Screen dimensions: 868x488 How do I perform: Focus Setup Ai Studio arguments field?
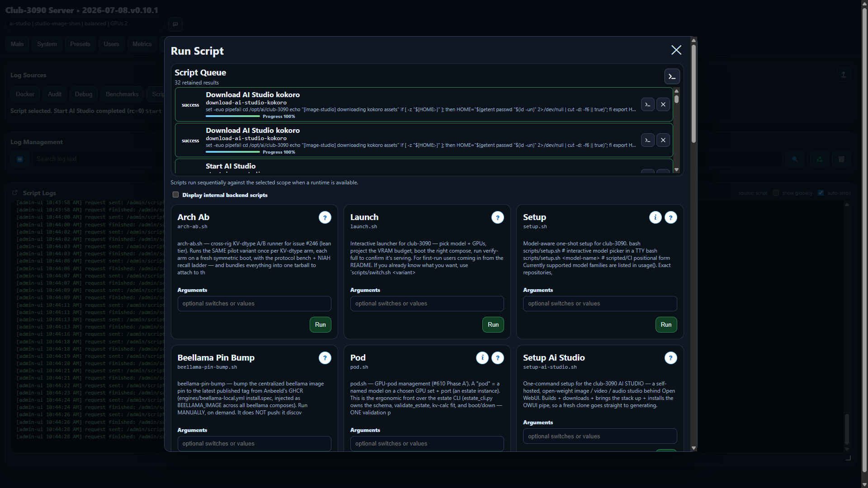600,436
